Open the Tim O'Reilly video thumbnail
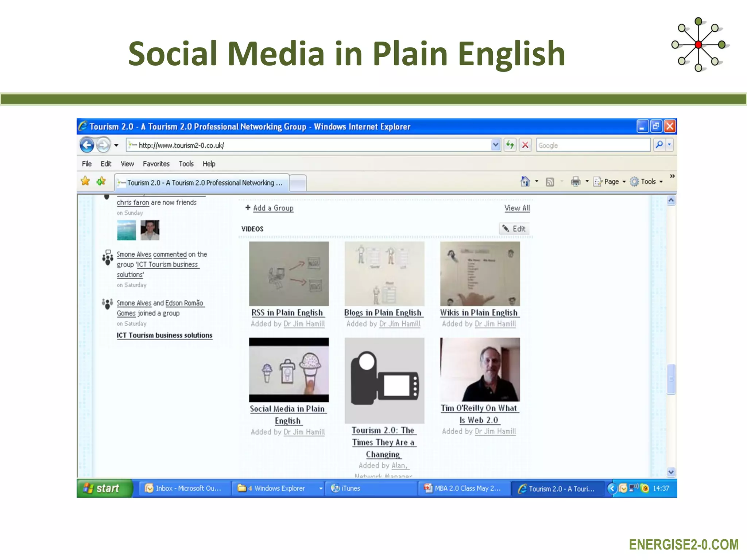Image resolution: width=747 pixels, height=560 pixels. [480, 369]
